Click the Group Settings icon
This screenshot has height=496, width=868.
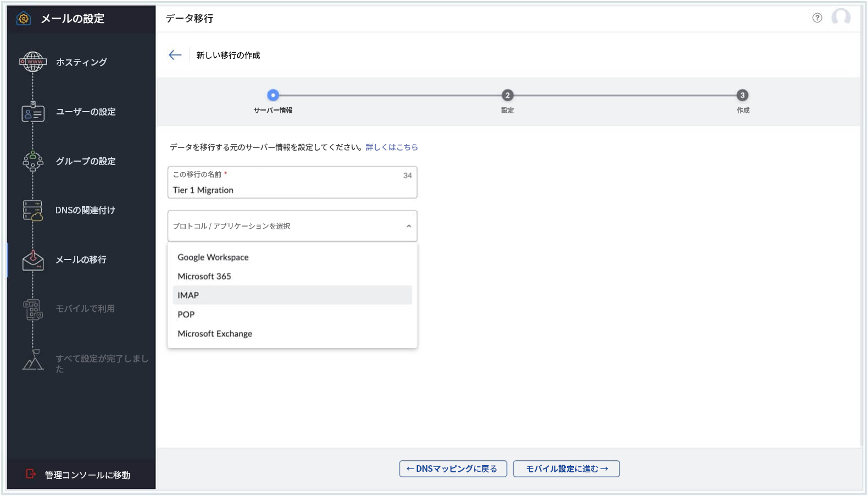click(33, 161)
